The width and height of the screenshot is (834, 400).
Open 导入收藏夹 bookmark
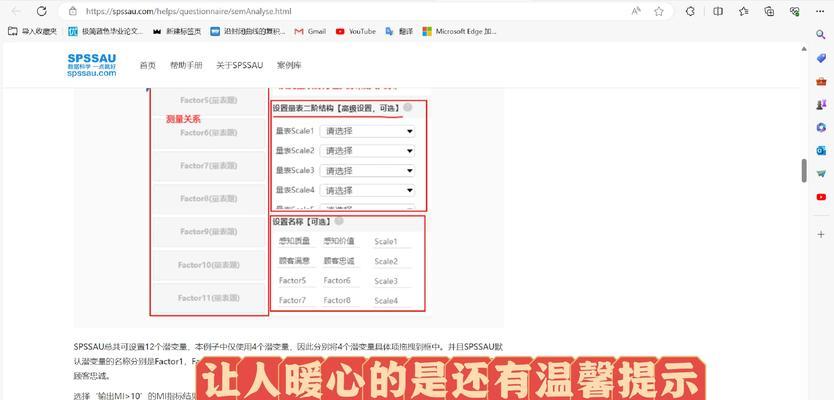32,31
